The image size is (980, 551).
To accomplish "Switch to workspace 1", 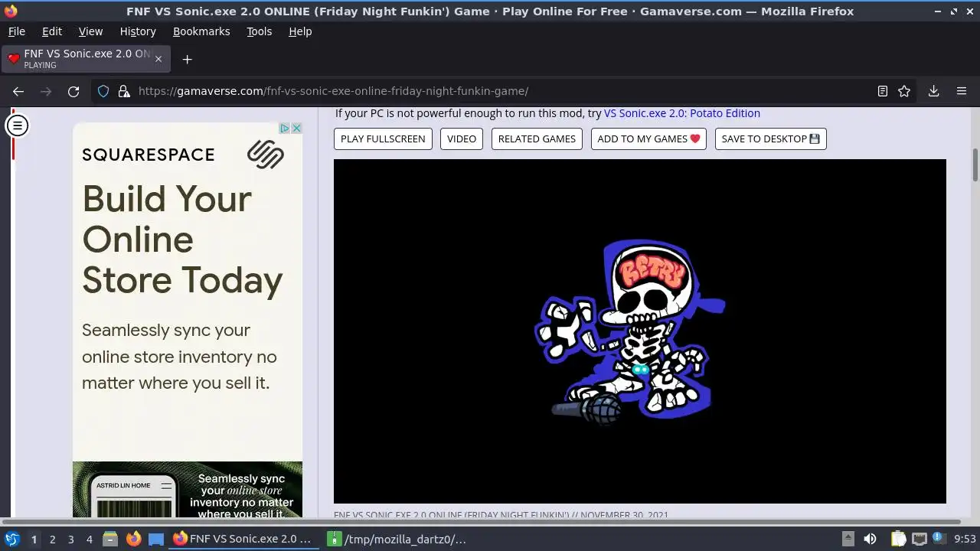I will pyautogui.click(x=34, y=539).
